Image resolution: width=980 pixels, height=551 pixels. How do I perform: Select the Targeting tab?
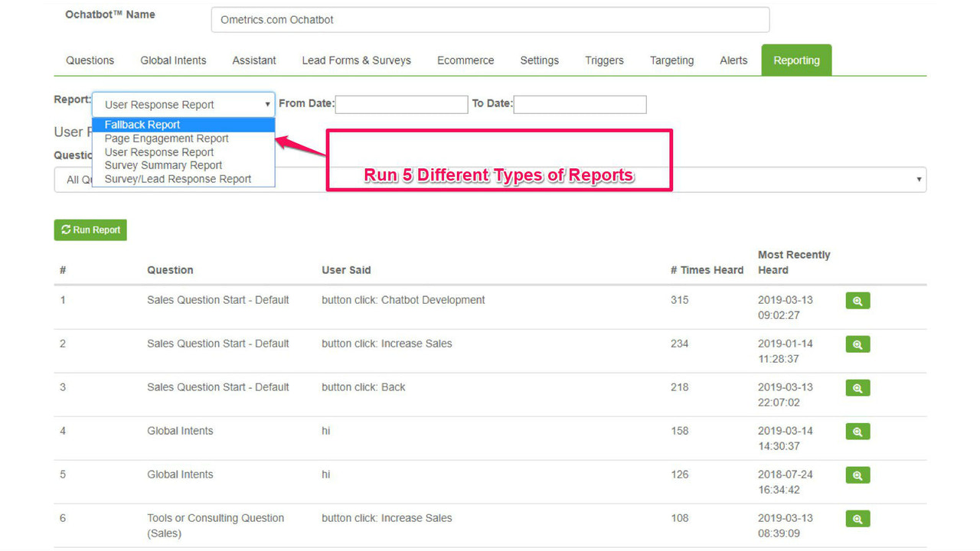coord(671,60)
